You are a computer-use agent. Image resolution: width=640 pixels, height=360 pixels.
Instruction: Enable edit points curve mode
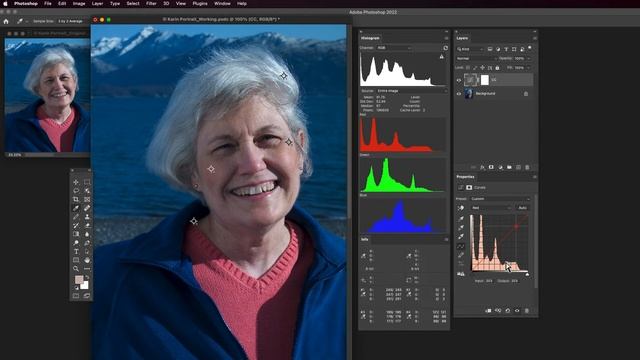coord(460,246)
